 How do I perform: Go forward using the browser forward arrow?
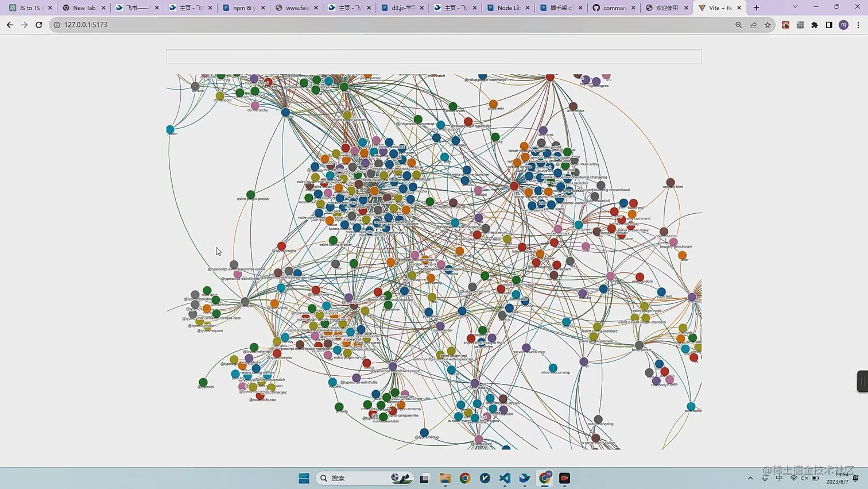click(24, 25)
